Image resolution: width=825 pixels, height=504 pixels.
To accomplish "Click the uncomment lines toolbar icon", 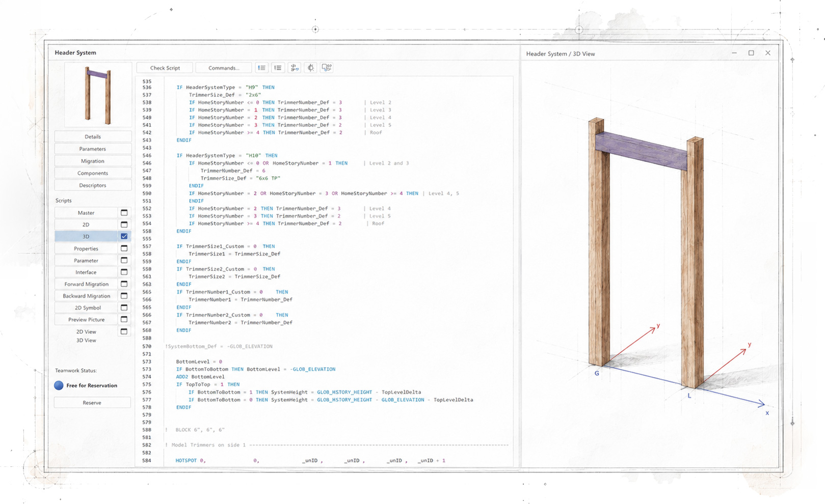I will (278, 68).
